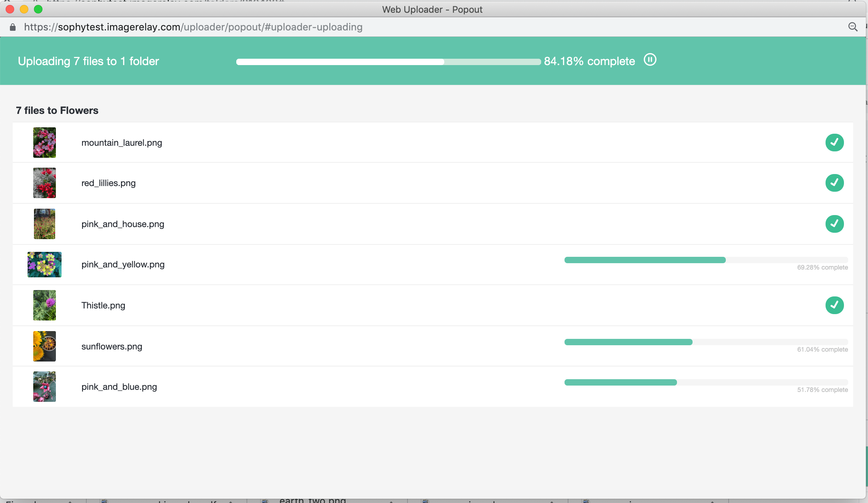
Task: Click the pink_and_blue.png progress bar
Action: (x=706, y=382)
